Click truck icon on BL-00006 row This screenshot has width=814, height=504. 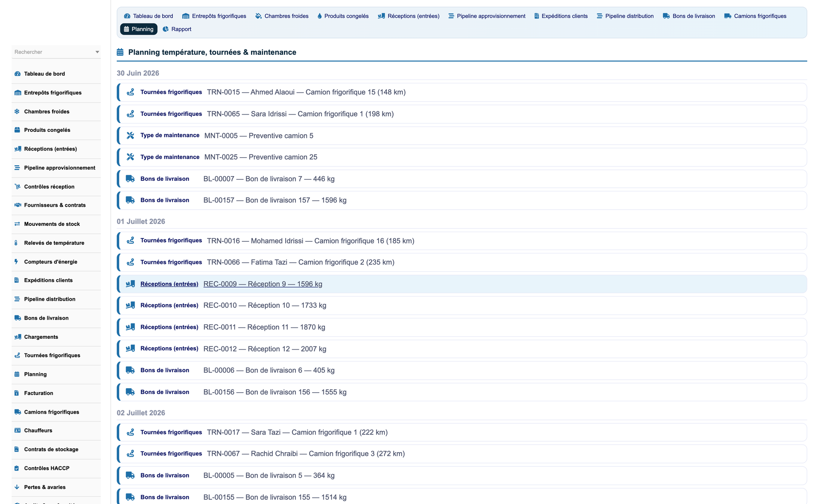(131, 370)
